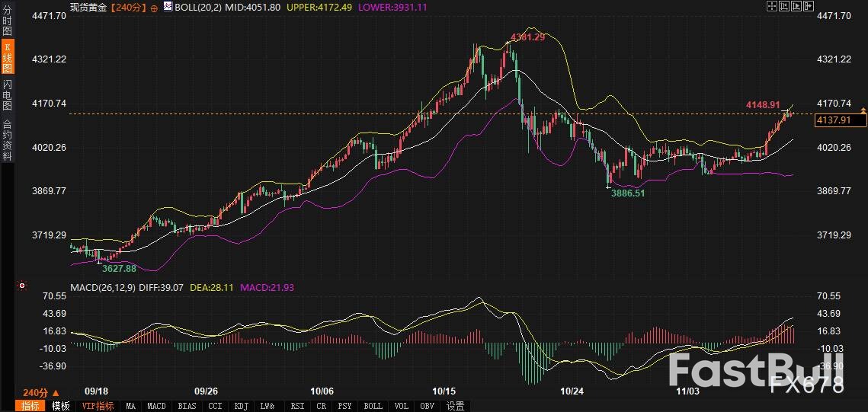868x412 pixels.
Task: Click the BOLL indicator chart icon
Action: coord(168,6)
